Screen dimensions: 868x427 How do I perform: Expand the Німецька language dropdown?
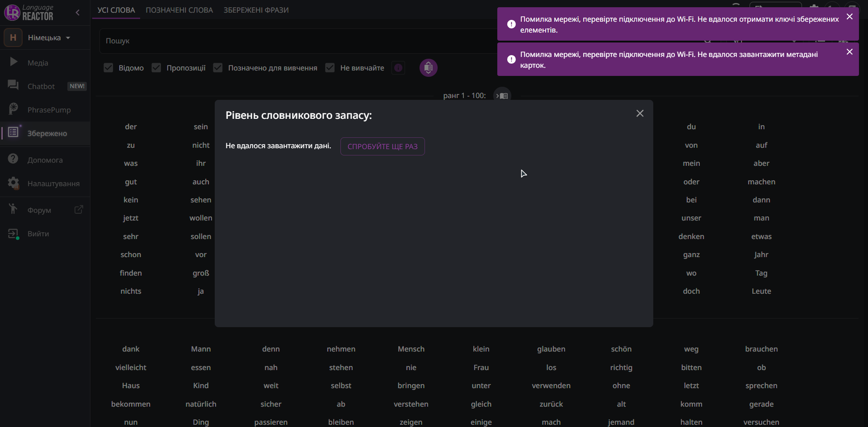click(x=49, y=38)
